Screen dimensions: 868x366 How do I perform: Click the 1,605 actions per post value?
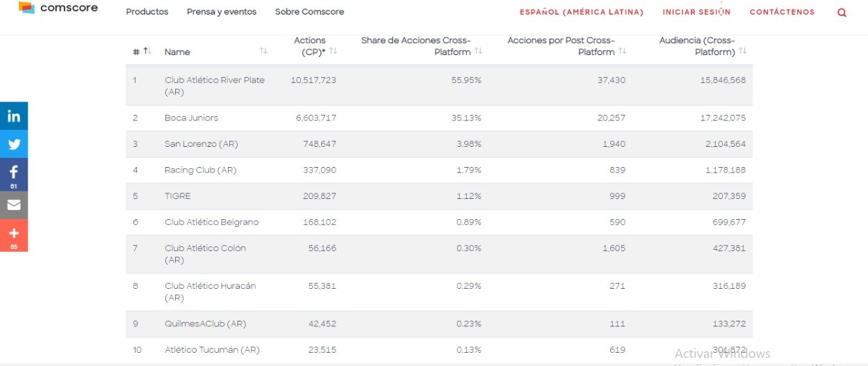pos(614,248)
